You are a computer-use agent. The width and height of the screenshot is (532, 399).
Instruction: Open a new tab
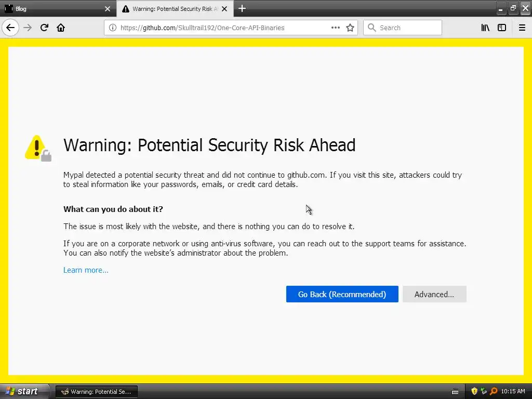(242, 8)
